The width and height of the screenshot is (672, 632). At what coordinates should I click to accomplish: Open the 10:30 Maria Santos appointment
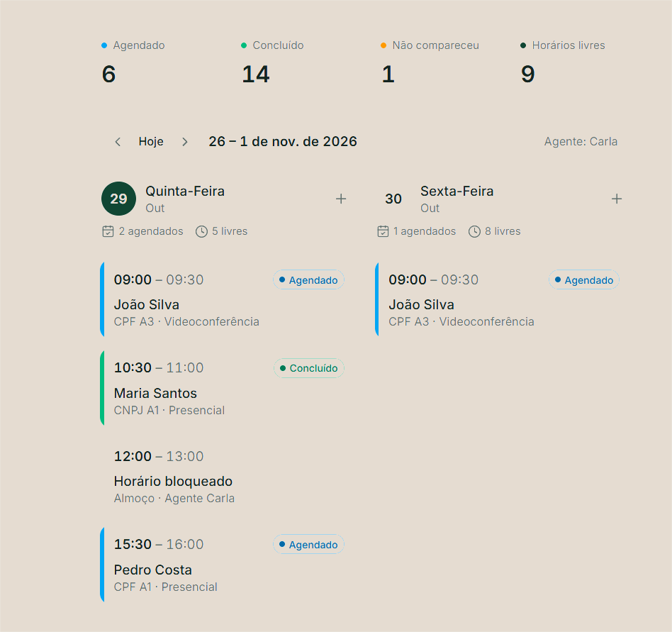pyautogui.click(x=224, y=388)
